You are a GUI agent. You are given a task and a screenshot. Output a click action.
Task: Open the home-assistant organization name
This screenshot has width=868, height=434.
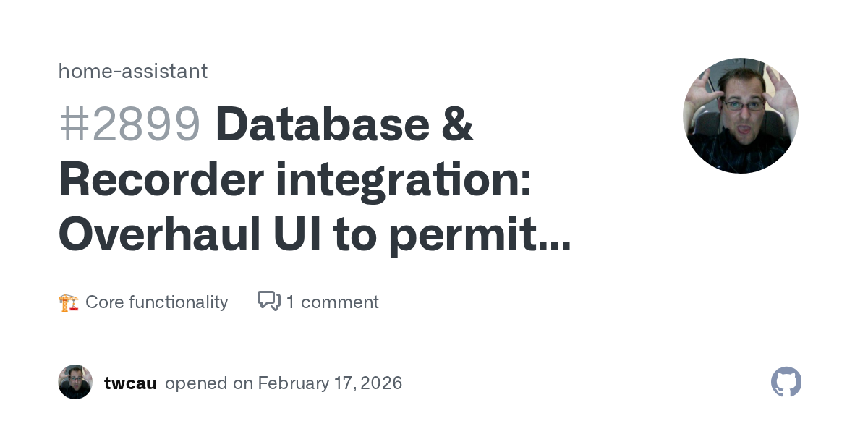[x=132, y=71]
